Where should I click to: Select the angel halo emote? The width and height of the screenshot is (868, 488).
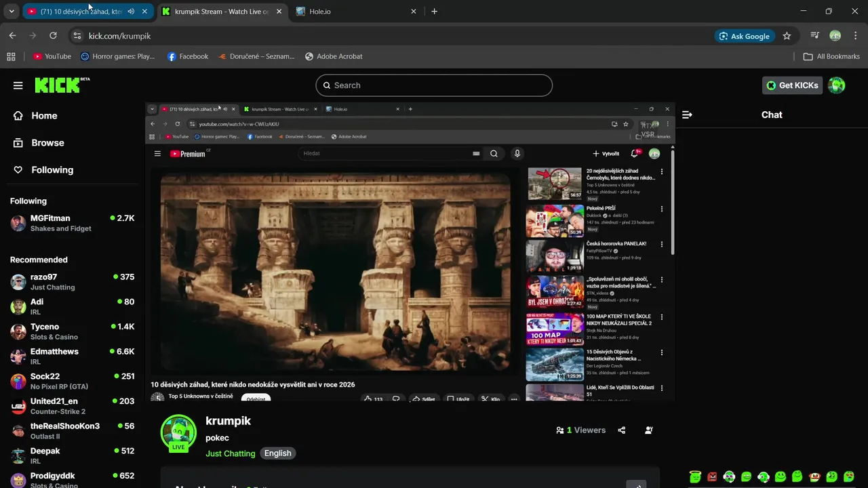[695, 476]
